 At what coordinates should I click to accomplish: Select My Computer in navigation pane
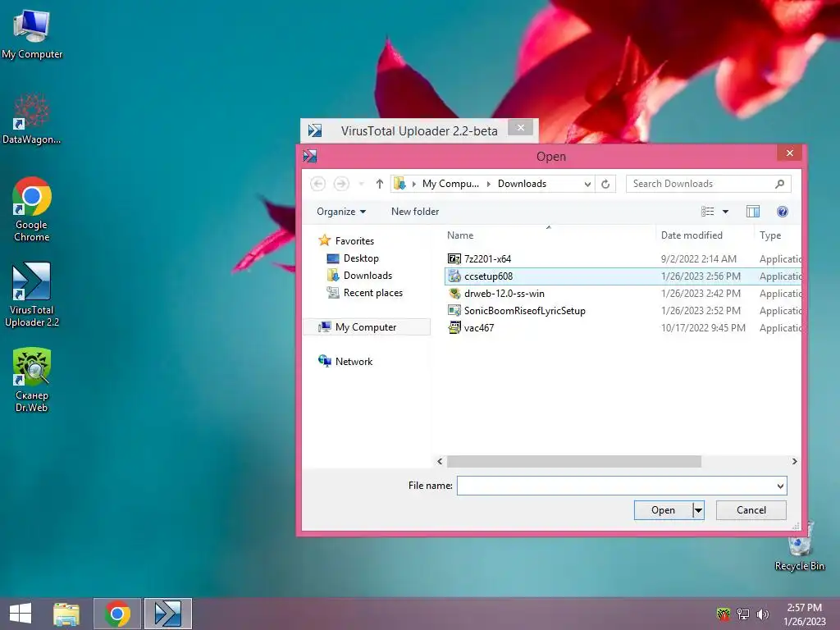coord(366,326)
